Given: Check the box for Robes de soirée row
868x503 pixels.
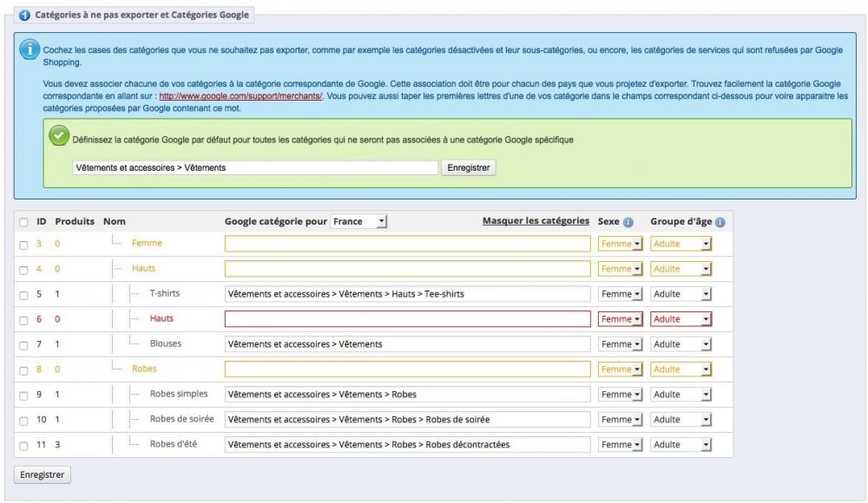Looking at the screenshot, I should click(x=23, y=421).
